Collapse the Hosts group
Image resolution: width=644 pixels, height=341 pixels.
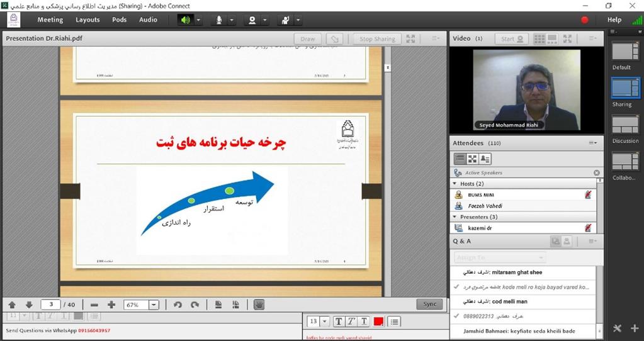click(455, 184)
